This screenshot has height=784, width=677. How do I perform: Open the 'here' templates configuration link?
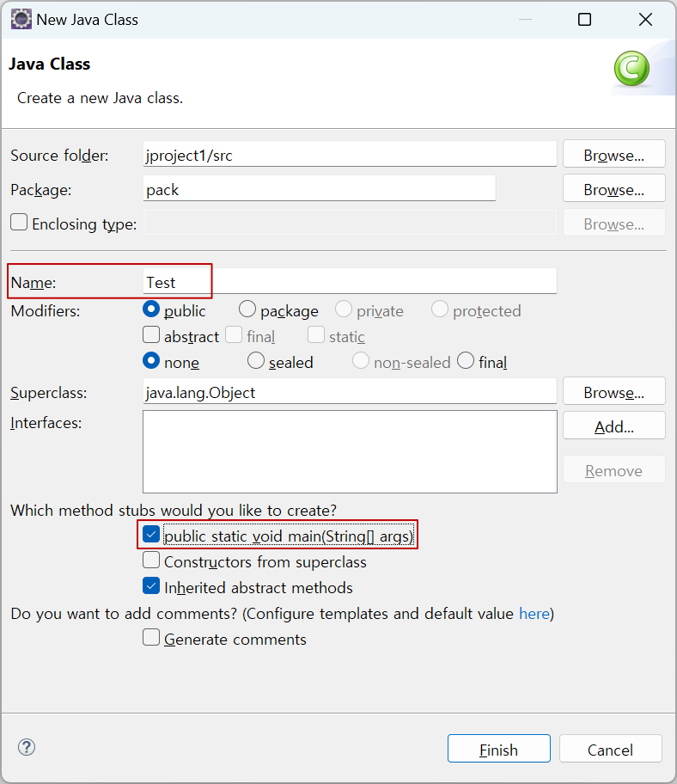534,614
